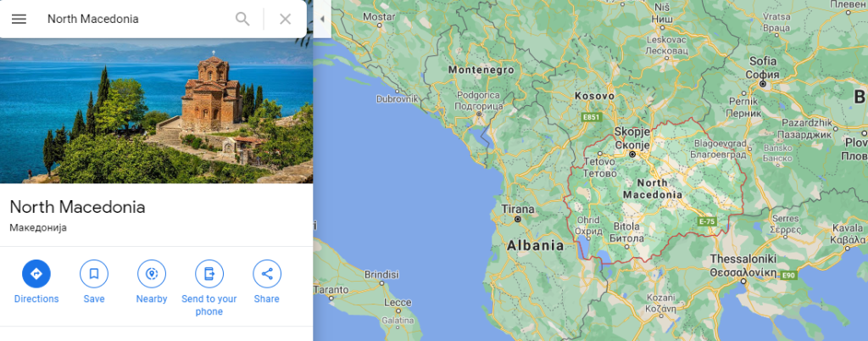
Task: Click the Podgorica city label
Action: click(478, 101)
